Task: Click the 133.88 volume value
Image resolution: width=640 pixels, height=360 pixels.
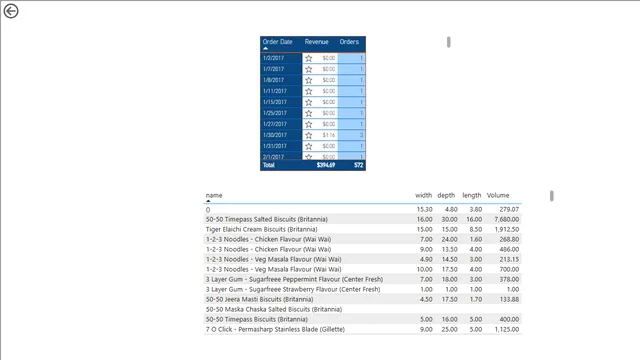Action: pyautogui.click(x=509, y=299)
